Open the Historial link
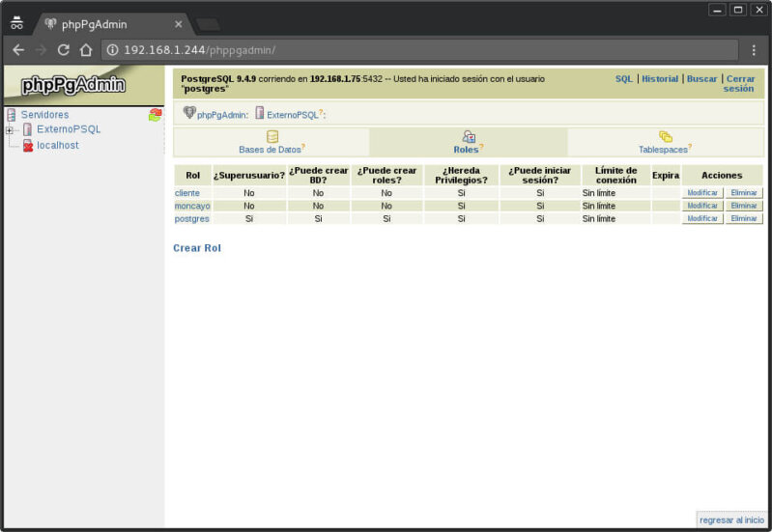 point(660,79)
